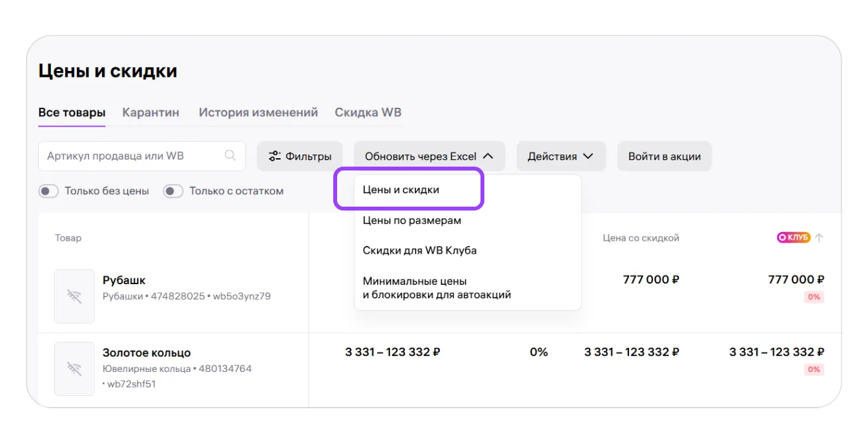Click the filters slider icon
The width and height of the screenshot is (868, 443).
(x=274, y=156)
